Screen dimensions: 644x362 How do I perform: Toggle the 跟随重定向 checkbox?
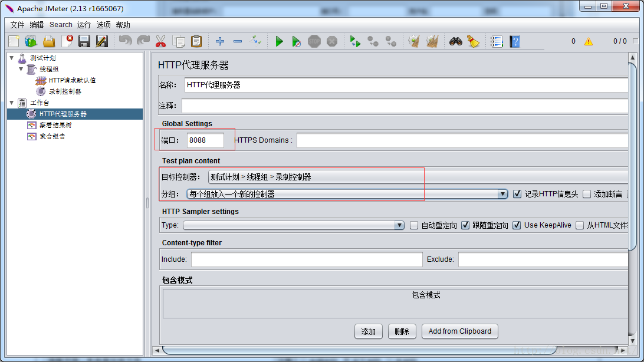point(465,225)
